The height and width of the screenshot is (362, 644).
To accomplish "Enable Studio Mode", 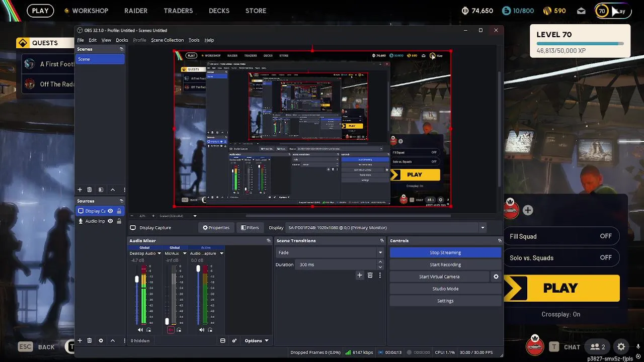I will pos(445,289).
